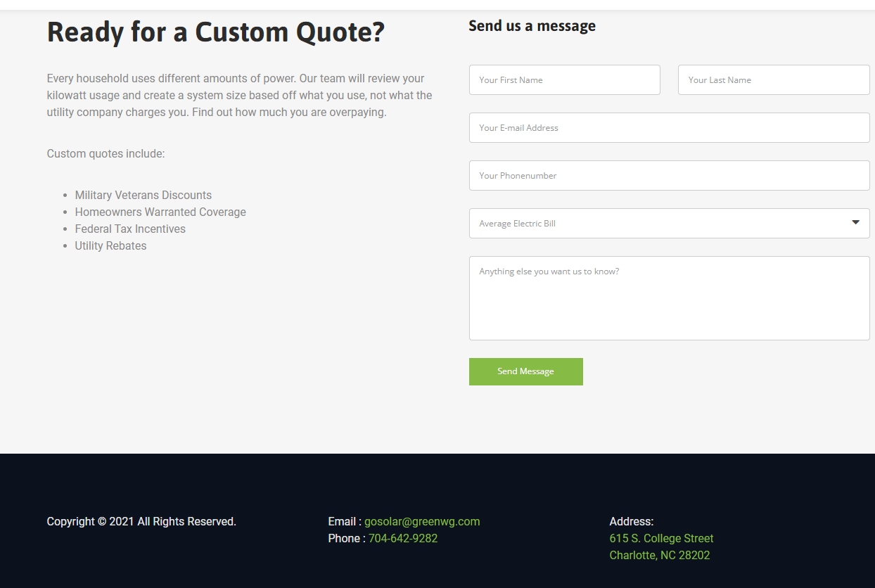
Task: Submit form with Send Message button
Action: [526, 371]
